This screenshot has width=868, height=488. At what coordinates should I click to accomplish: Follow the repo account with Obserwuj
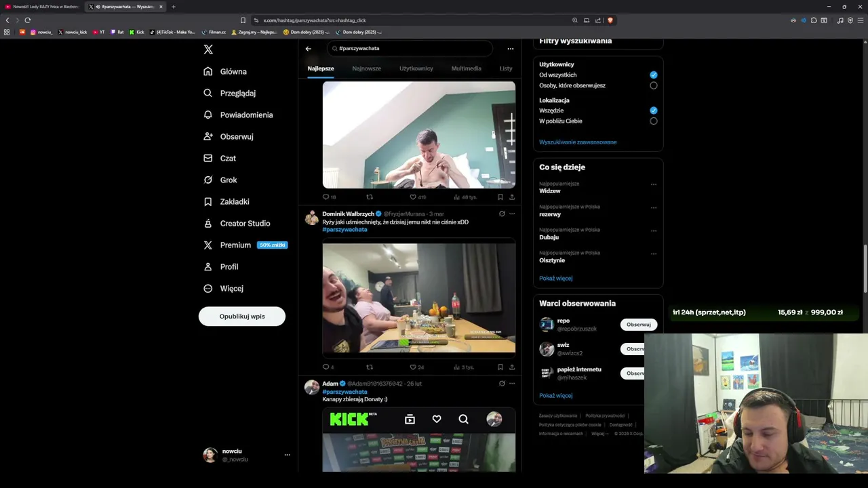(639, 325)
